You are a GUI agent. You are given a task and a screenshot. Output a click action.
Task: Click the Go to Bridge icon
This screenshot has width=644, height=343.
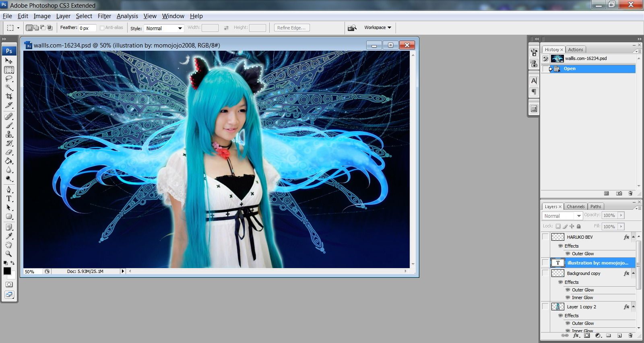click(x=352, y=28)
